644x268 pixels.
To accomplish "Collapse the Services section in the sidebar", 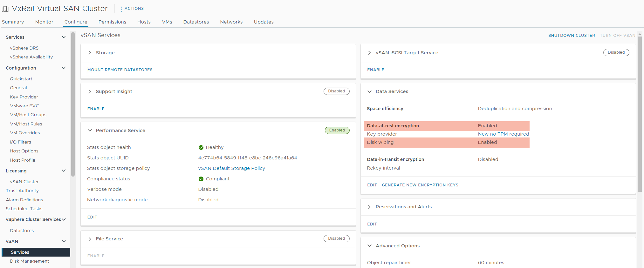I will pos(64,37).
